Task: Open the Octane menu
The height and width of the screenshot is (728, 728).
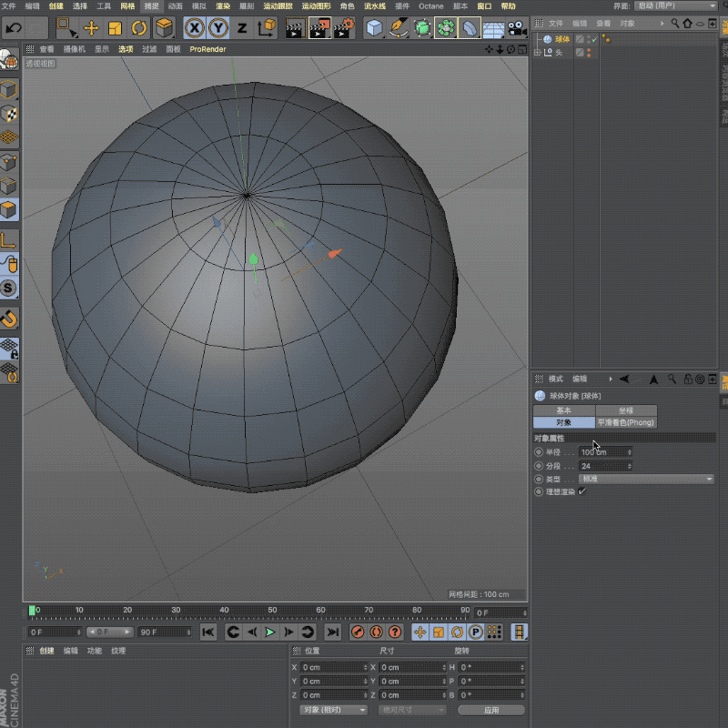Action: [x=430, y=6]
